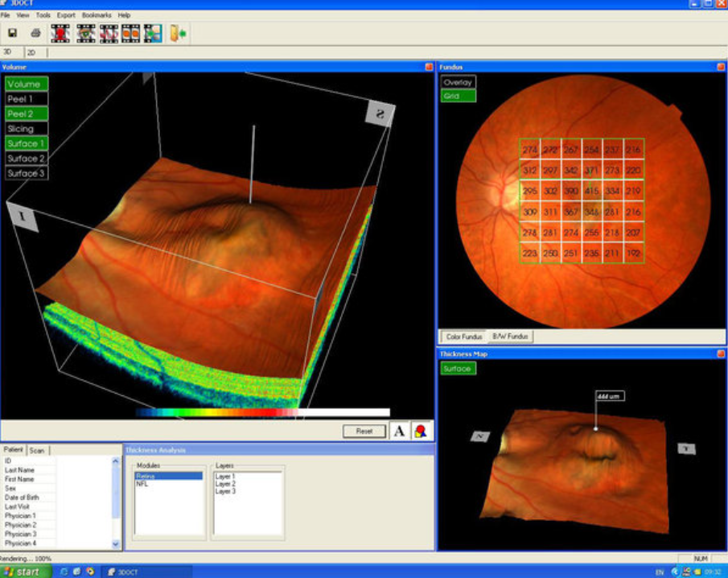Toggle the Surface button in Thickness Map
The width and height of the screenshot is (728, 578).
tap(459, 369)
